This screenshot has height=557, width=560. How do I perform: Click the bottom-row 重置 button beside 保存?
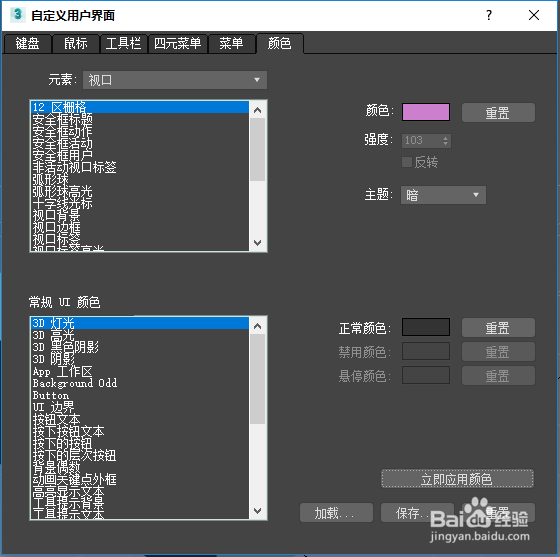[498, 513]
